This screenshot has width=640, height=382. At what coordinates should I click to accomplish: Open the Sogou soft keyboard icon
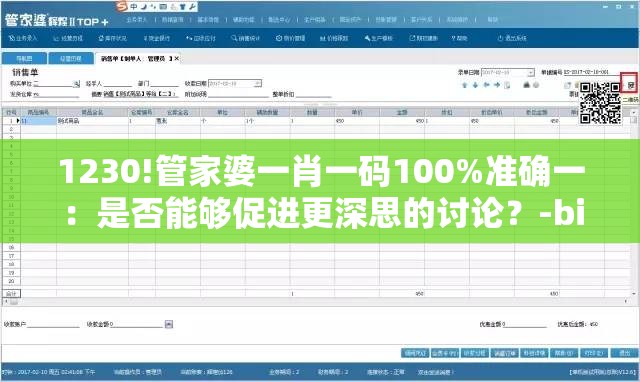163,7
